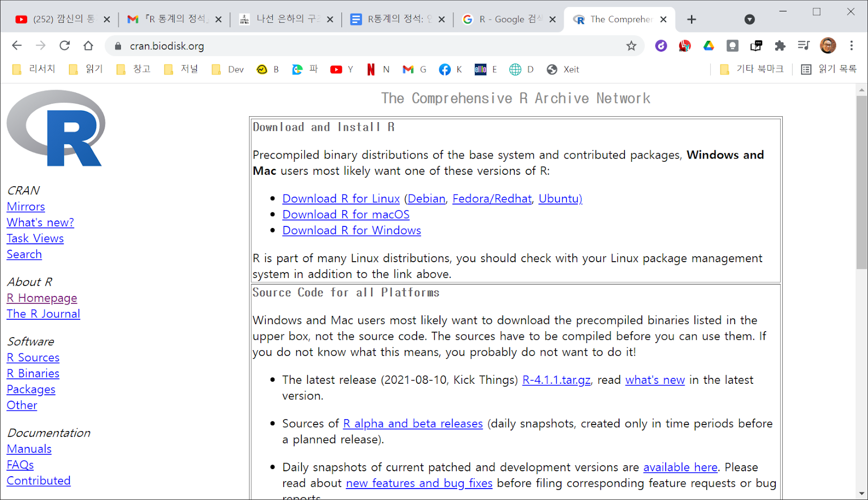The image size is (868, 500).
Task: Open the Manuals link
Action: coord(29,449)
